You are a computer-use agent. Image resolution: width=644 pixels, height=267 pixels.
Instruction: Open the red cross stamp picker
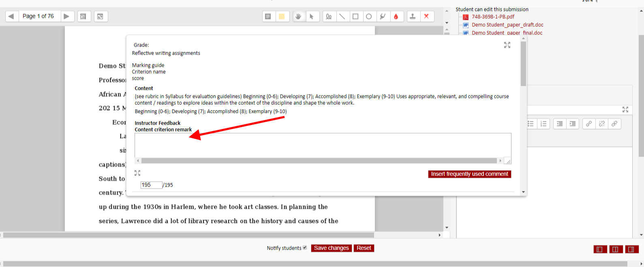[426, 17]
